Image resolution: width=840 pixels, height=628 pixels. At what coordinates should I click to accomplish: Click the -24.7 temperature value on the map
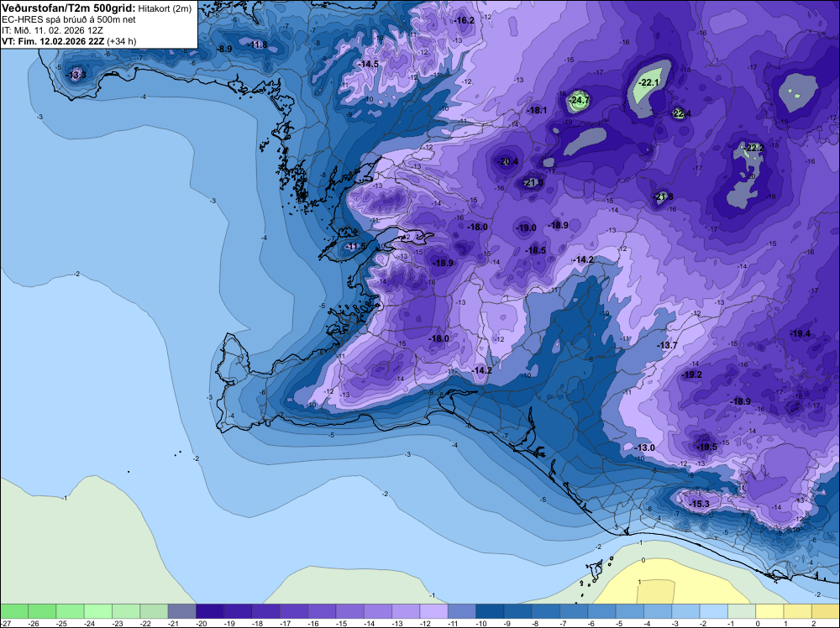point(579,100)
